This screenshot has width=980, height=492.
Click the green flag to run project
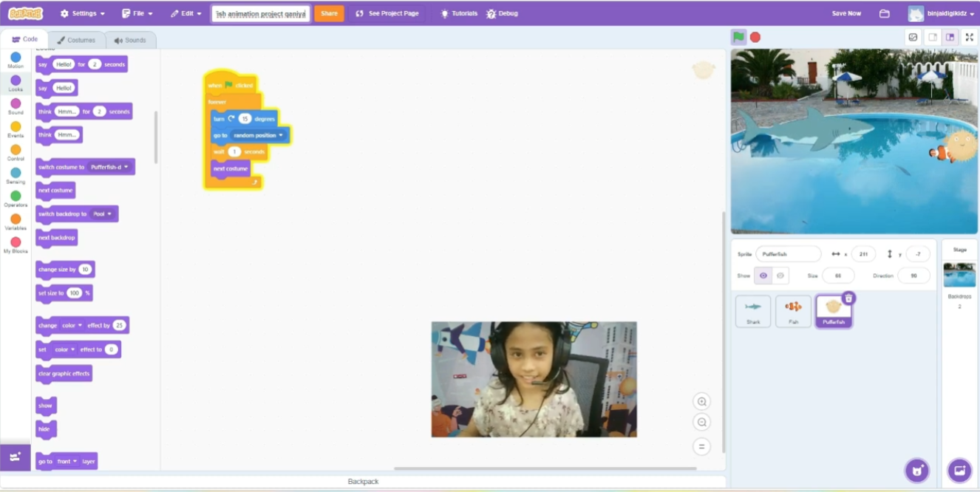click(738, 37)
